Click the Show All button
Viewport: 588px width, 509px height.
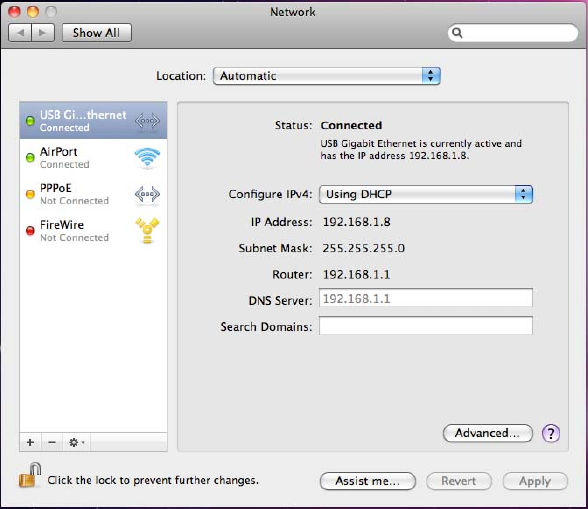pyautogui.click(x=97, y=33)
